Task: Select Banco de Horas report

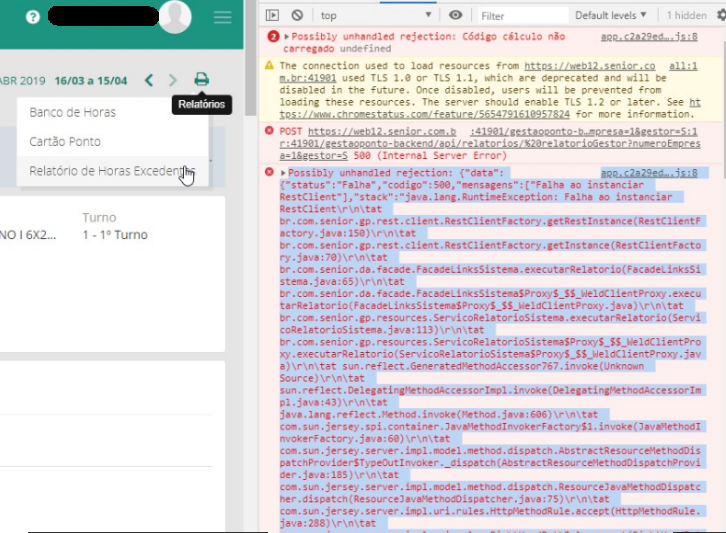Action: (x=73, y=112)
